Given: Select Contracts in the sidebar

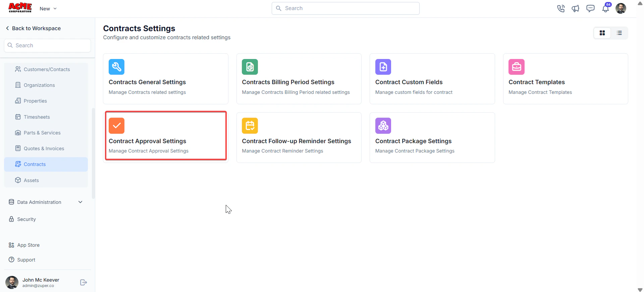Looking at the screenshot, I should [46, 164].
